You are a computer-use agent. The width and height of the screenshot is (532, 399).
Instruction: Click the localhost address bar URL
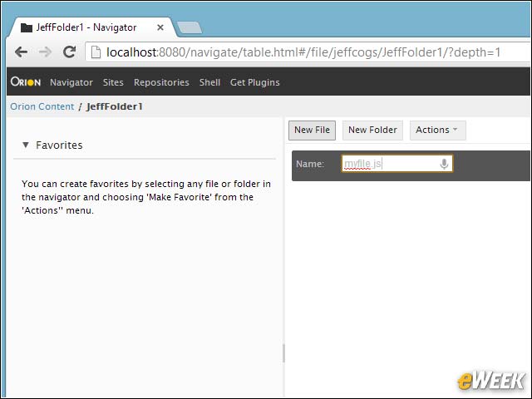(x=303, y=52)
